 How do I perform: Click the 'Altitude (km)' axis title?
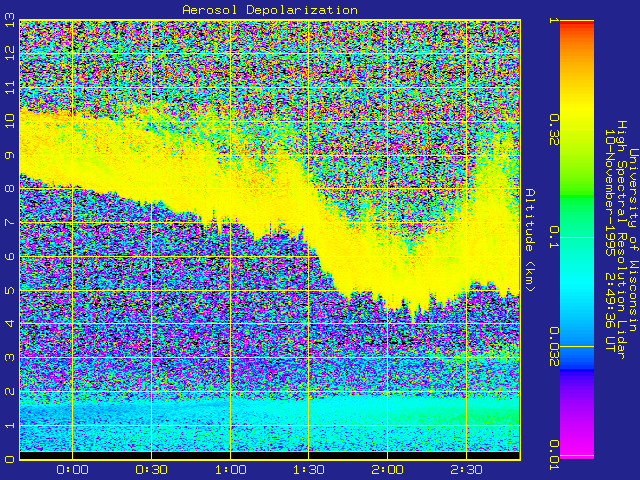click(529, 240)
